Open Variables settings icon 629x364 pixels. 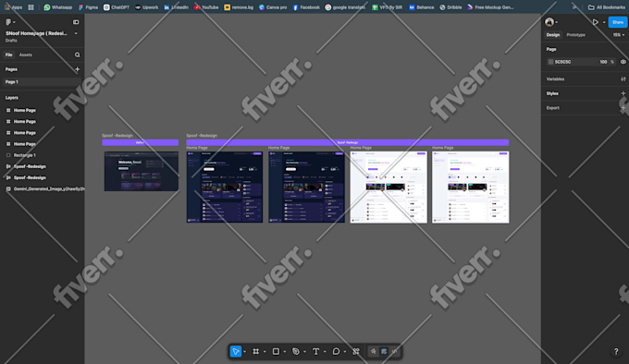pos(623,79)
